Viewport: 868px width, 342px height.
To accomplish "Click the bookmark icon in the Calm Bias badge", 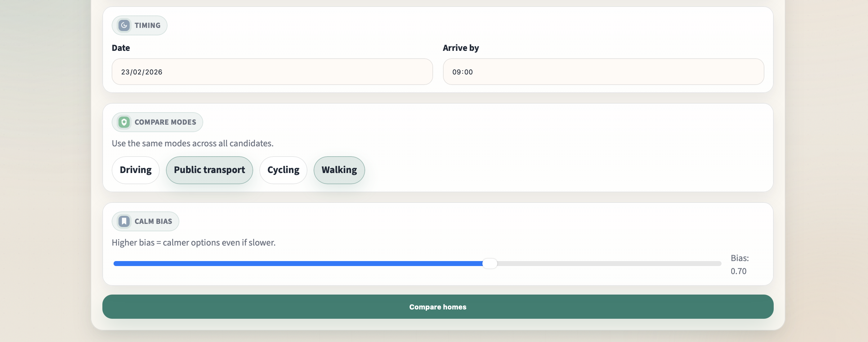I will click(124, 221).
